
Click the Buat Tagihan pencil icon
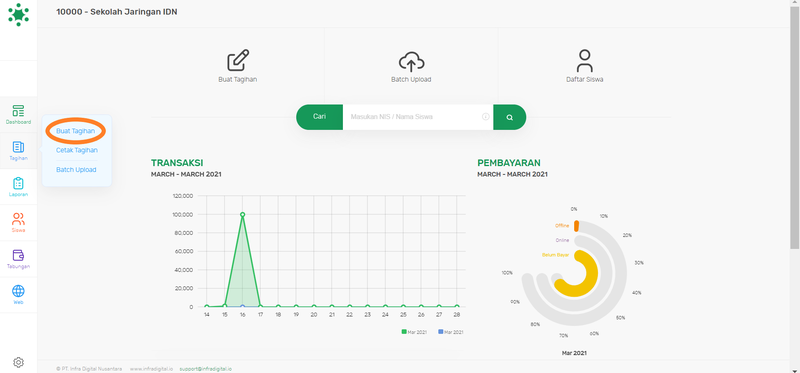tap(238, 60)
